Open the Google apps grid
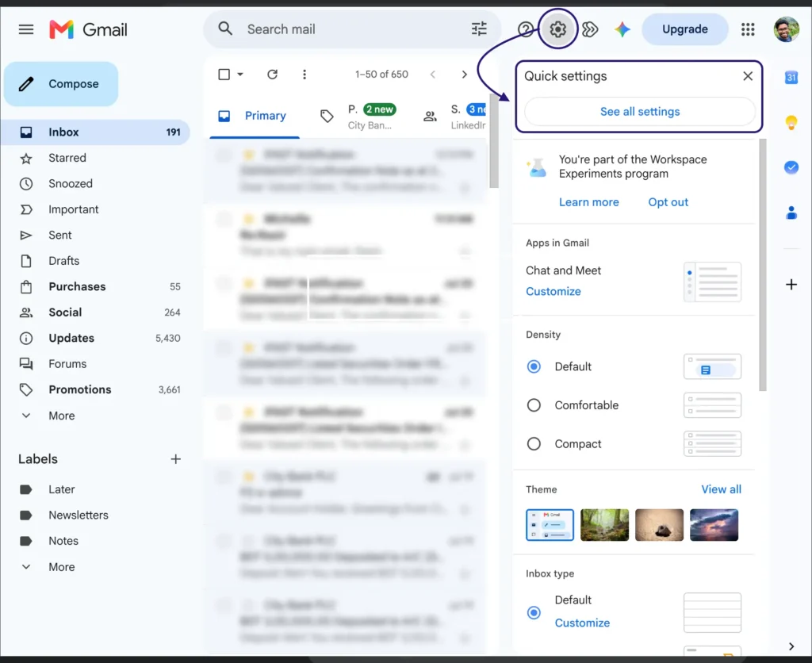 [x=748, y=29]
